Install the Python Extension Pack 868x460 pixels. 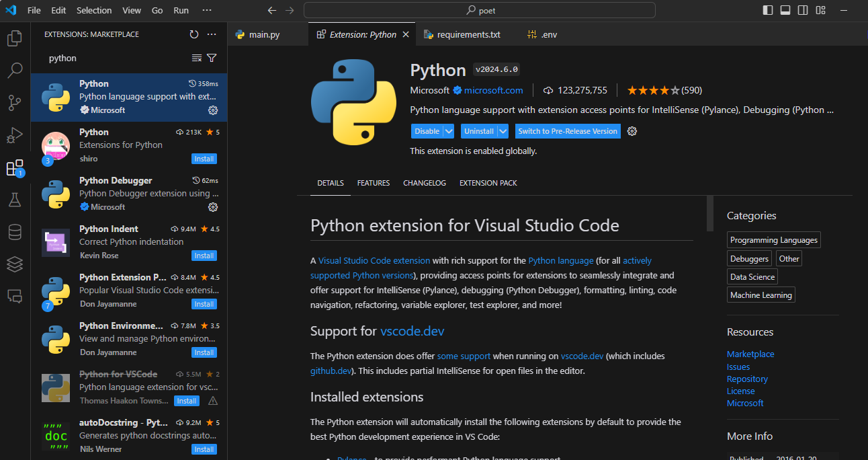(x=204, y=304)
